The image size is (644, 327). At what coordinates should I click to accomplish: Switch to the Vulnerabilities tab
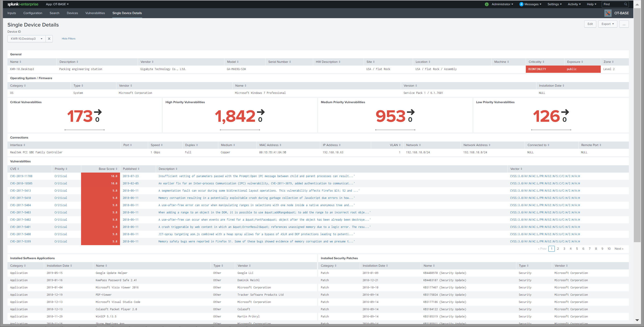tap(95, 13)
